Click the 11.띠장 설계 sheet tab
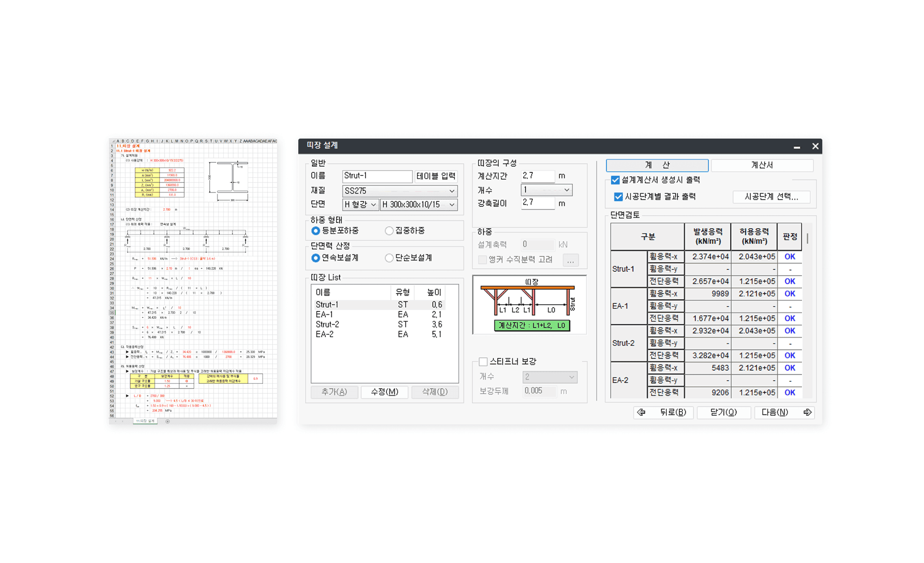Viewport: 924px width, 563px height. coord(145,421)
